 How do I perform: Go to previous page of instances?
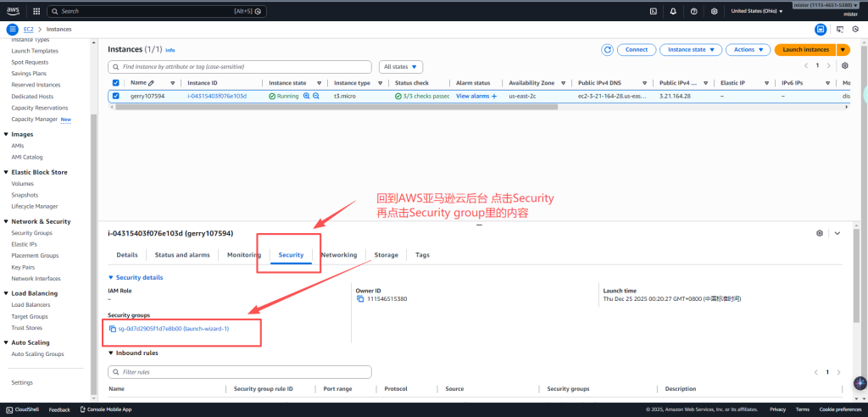click(807, 65)
